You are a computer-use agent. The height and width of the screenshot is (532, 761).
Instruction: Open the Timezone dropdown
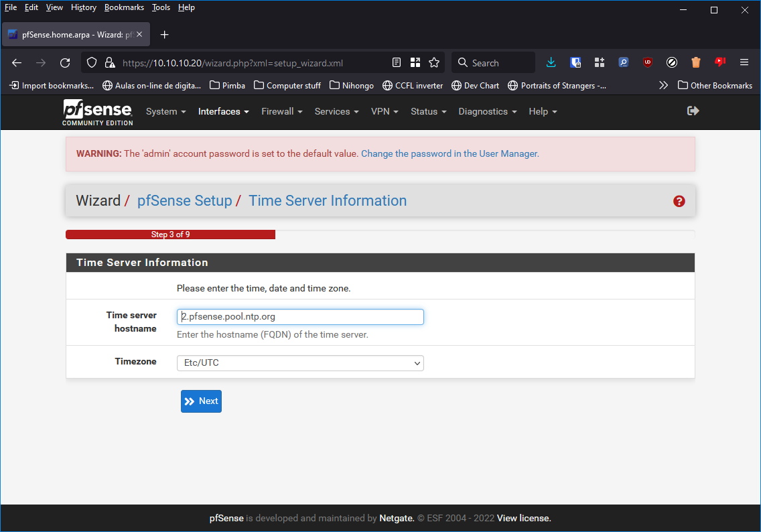tap(299, 362)
